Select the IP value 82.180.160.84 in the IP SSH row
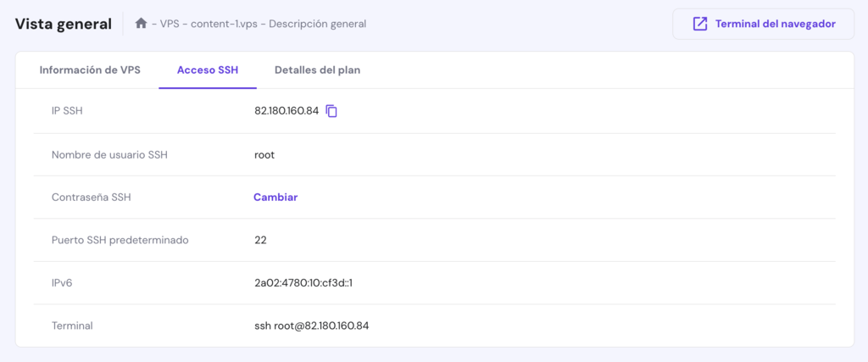The image size is (868, 362). click(x=287, y=111)
